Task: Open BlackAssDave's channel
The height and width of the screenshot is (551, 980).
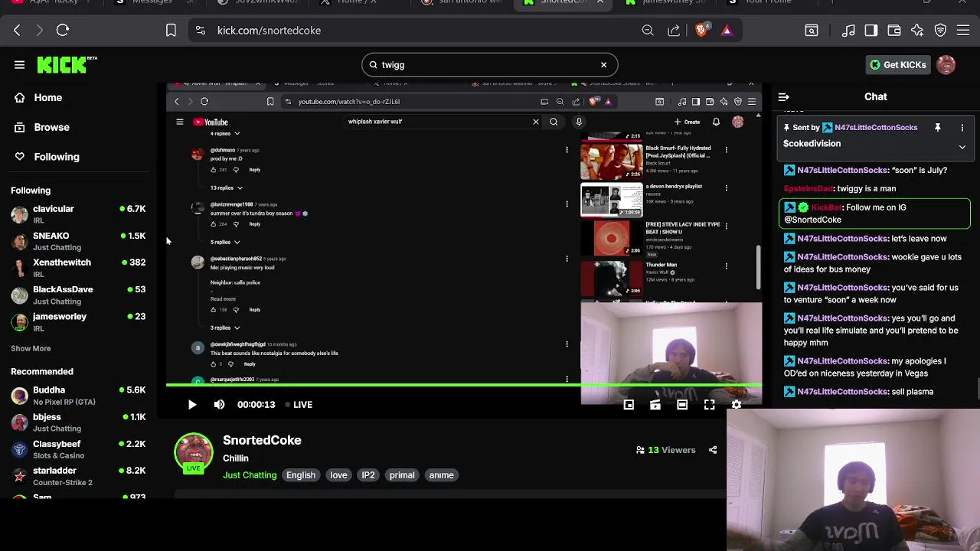Action: [x=78, y=295]
